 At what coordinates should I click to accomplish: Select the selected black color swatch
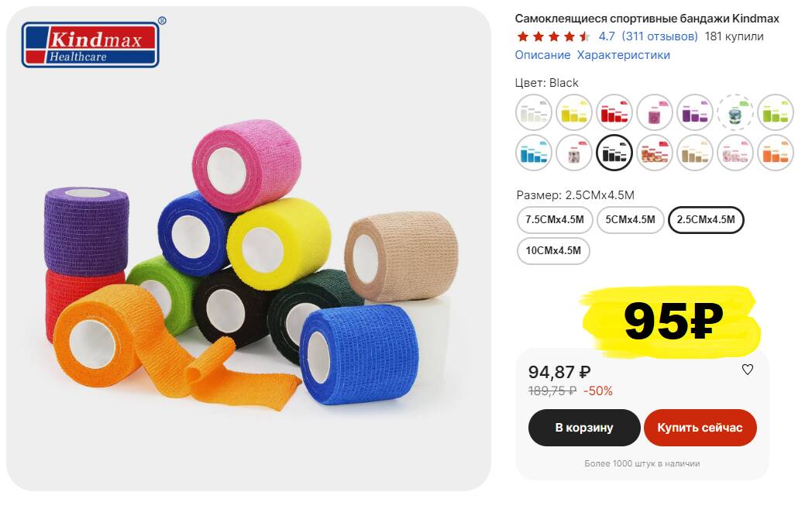pos(614,153)
